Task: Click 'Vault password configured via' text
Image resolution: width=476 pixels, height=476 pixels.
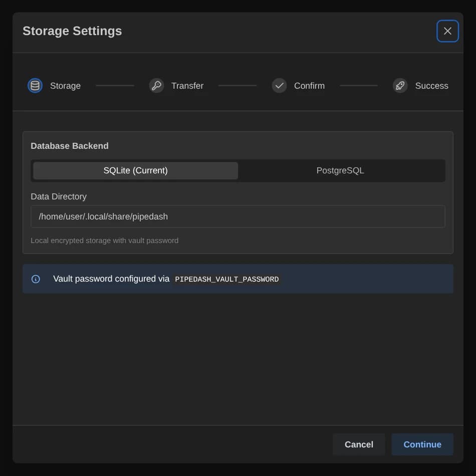Action: click(x=111, y=279)
